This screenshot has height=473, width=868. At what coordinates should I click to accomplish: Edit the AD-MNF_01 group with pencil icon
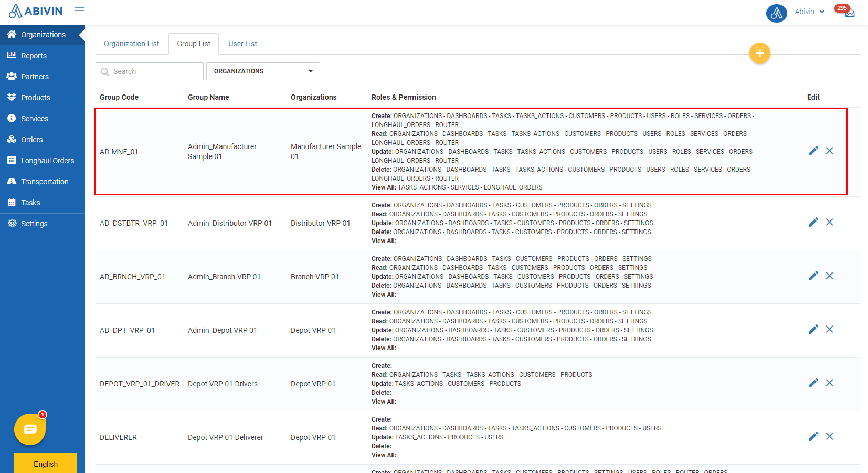click(813, 151)
